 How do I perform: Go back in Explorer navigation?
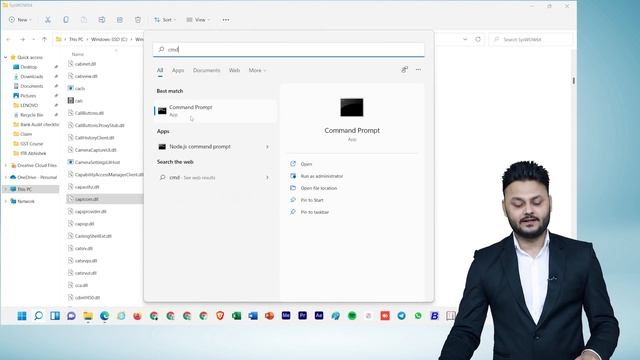[x=9, y=39]
